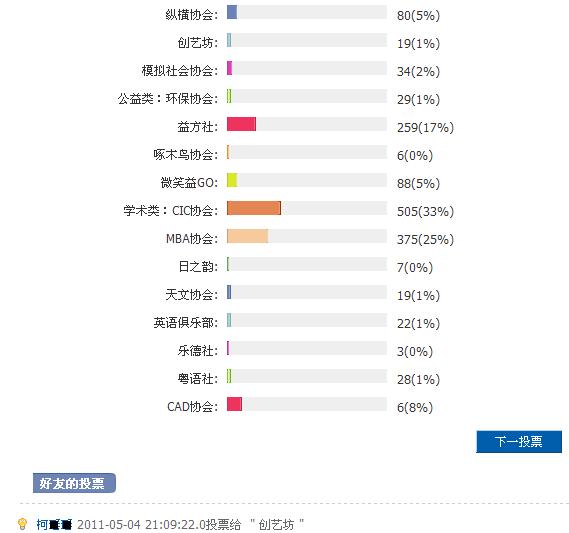This screenshot has width=569, height=533.
Task: Click the 模拟社会协会 magenta bar
Action: pyautogui.click(x=229, y=68)
